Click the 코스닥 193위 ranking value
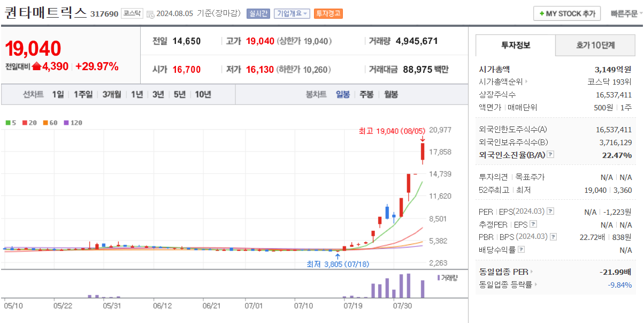 (x=609, y=82)
